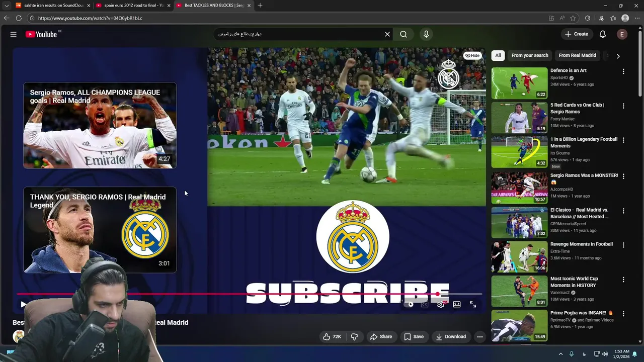
Task: Show hidden icons in the system tray
Action: [x=560, y=354]
